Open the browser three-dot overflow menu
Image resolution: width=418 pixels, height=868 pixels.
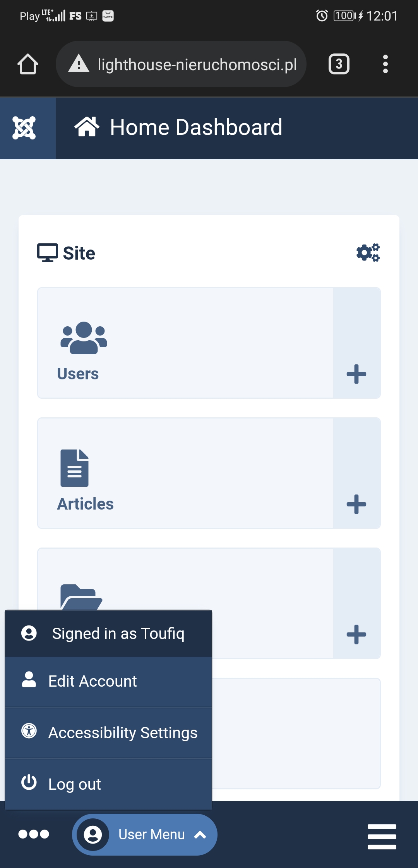click(385, 64)
